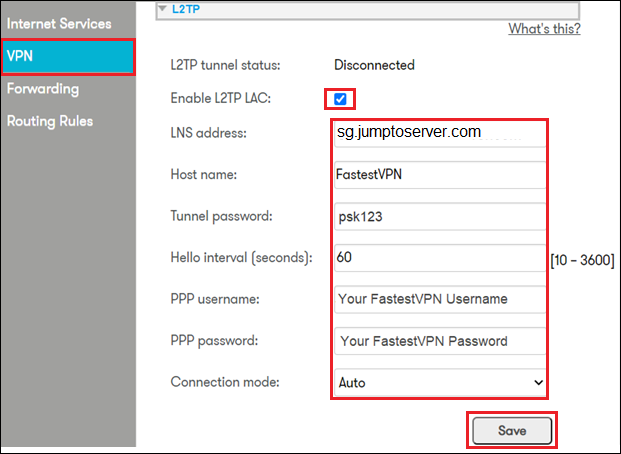This screenshot has width=621, height=454.
Task: Open the Connection mode dropdown
Action: coord(440,382)
